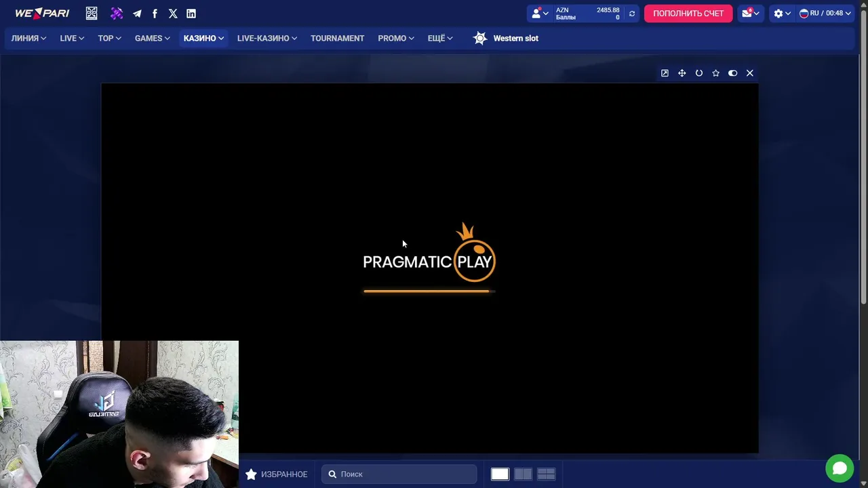The width and height of the screenshot is (868, 488).
Task: Go to the TOURNAMENT section
Action: click(337, 39)
